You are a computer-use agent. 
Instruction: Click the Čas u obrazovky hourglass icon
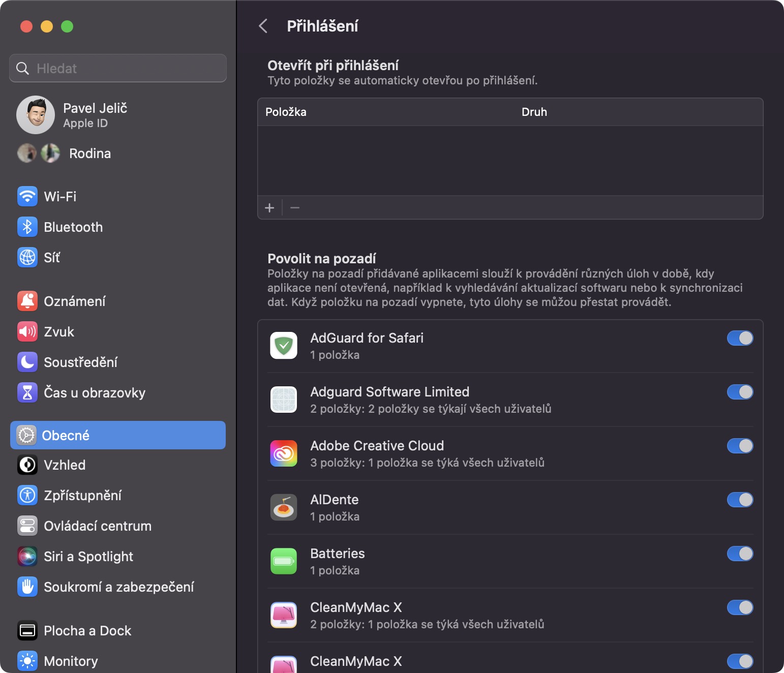[27, 392]
